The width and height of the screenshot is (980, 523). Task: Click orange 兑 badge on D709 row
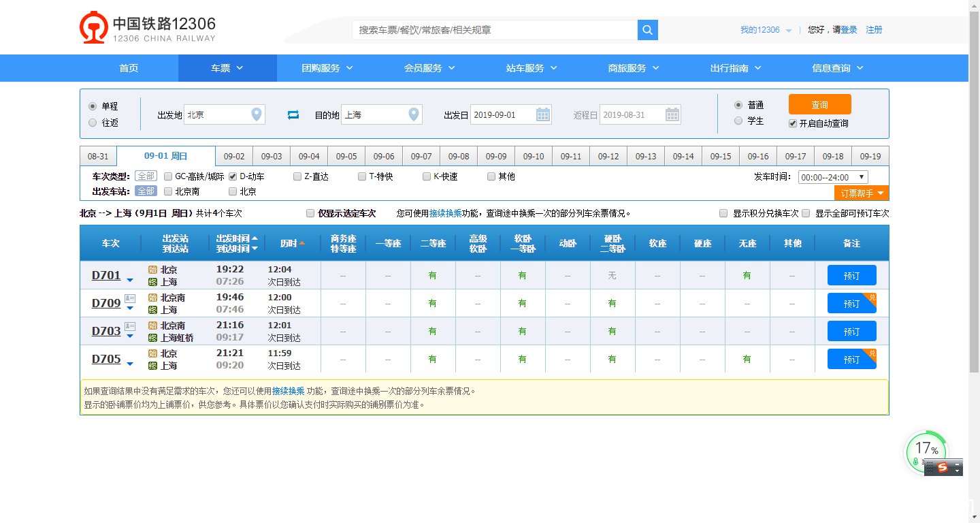click(872, 297)
